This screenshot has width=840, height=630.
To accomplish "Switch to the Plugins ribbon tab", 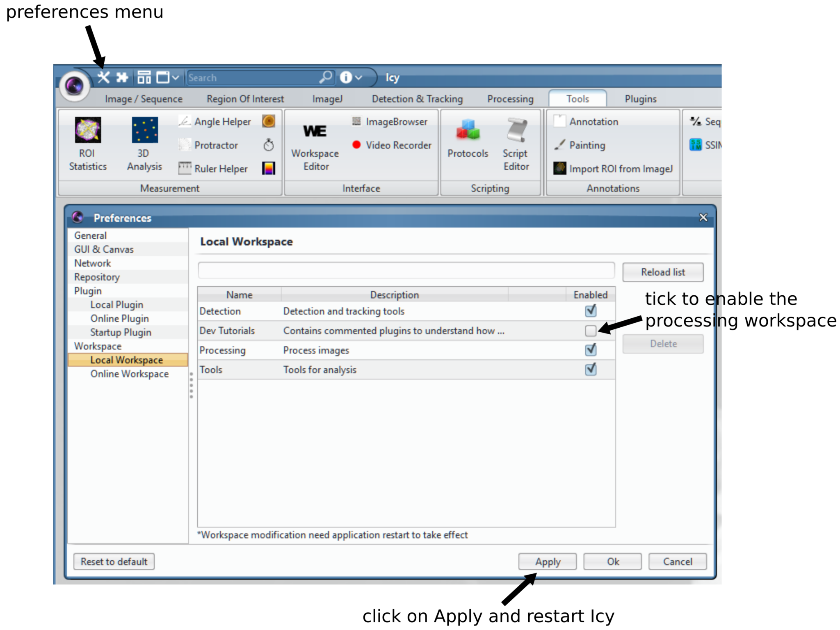I will [640, 98].
